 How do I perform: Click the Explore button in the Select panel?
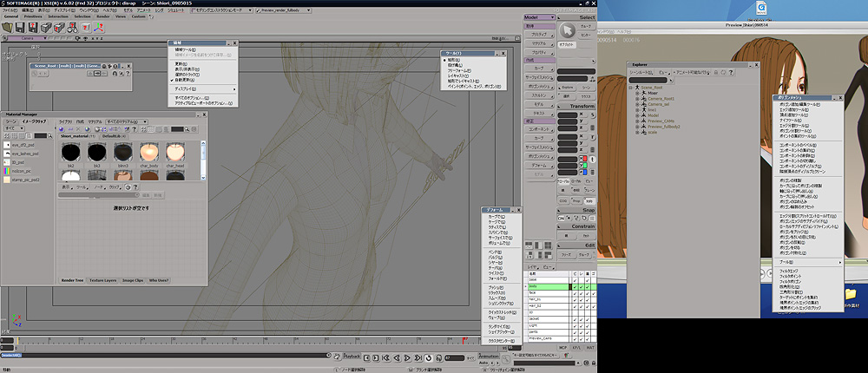pyautogui.click(x=567, y=88)
